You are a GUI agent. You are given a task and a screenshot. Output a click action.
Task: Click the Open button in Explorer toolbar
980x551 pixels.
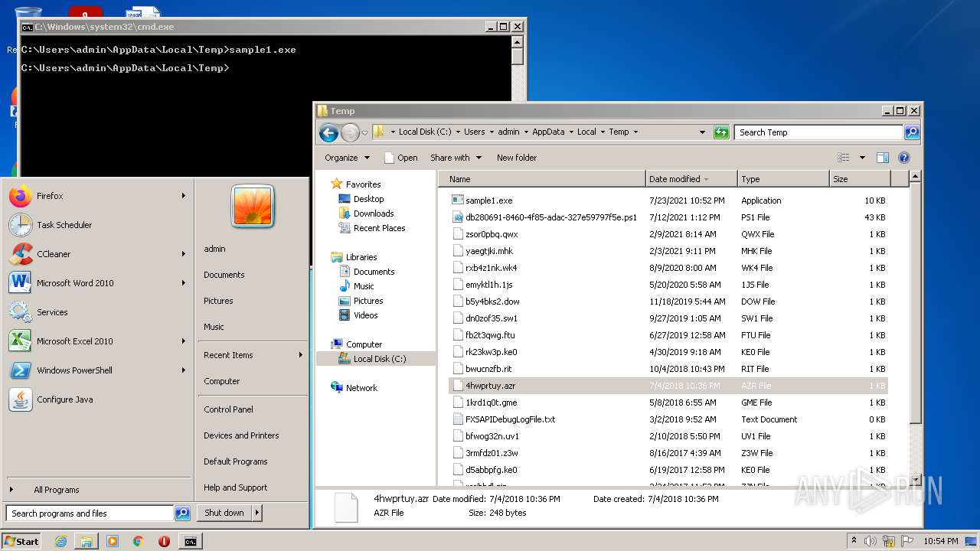(x=401, y=158)
